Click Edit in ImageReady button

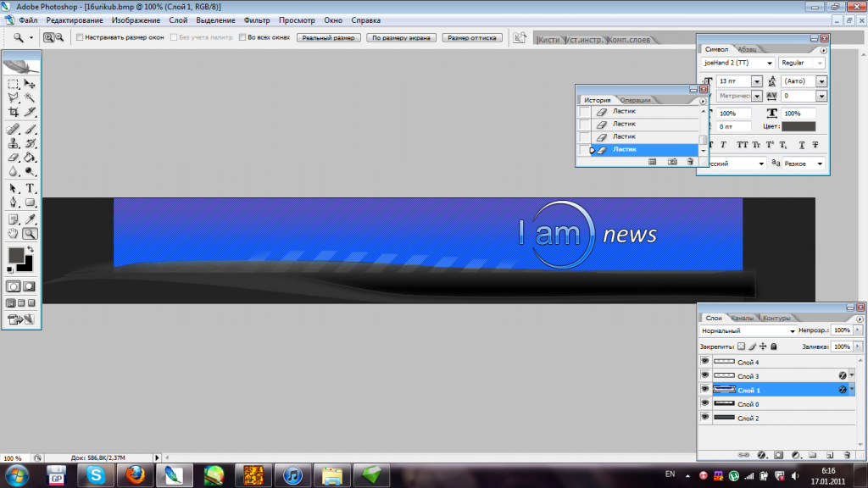click(x=21, y=319)
